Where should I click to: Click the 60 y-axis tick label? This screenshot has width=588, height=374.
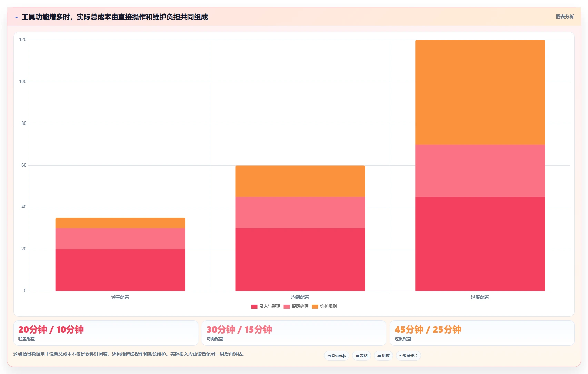[24, 165]
